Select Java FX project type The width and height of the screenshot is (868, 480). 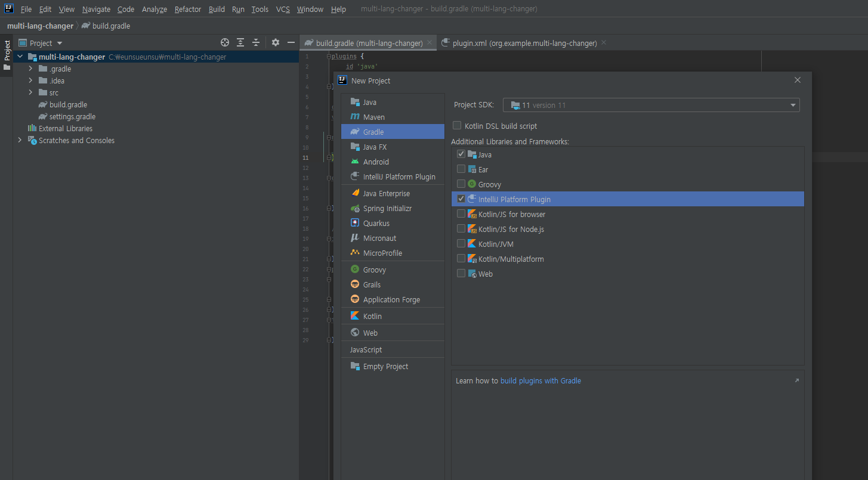393,147
